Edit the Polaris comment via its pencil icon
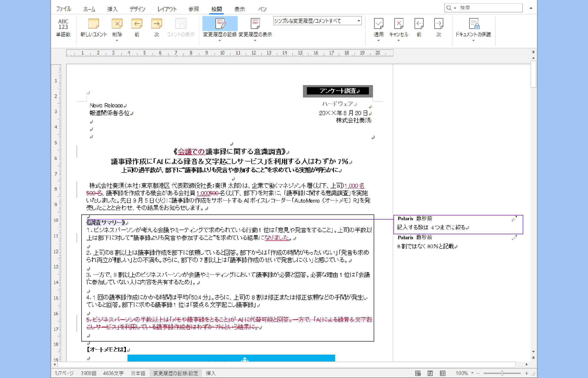This screenshot has width=588, height=378. pos(514,219)
